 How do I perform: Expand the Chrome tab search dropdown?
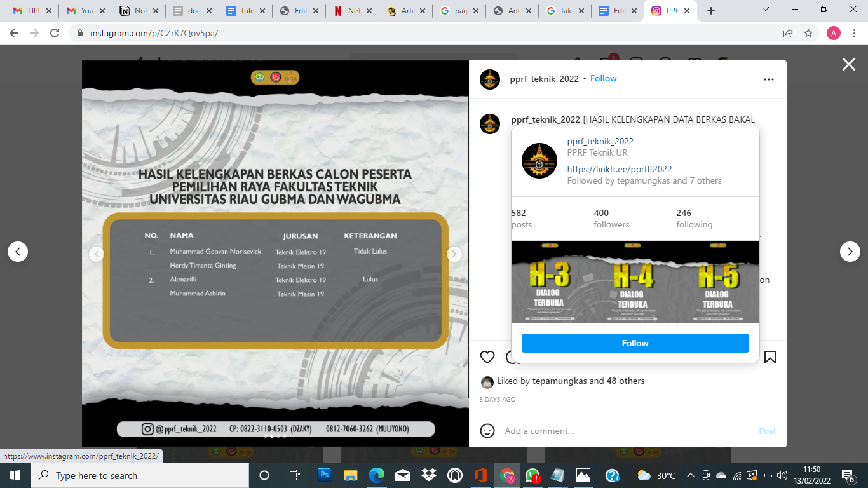pyautogui.click(x=766, y=10)
